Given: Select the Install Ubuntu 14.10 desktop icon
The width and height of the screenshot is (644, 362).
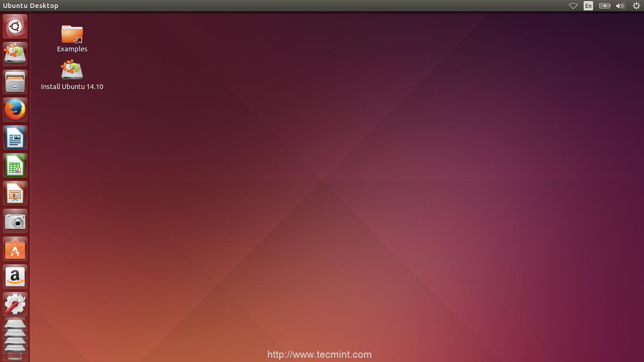Looking at the screenshot, I should 72,75.
